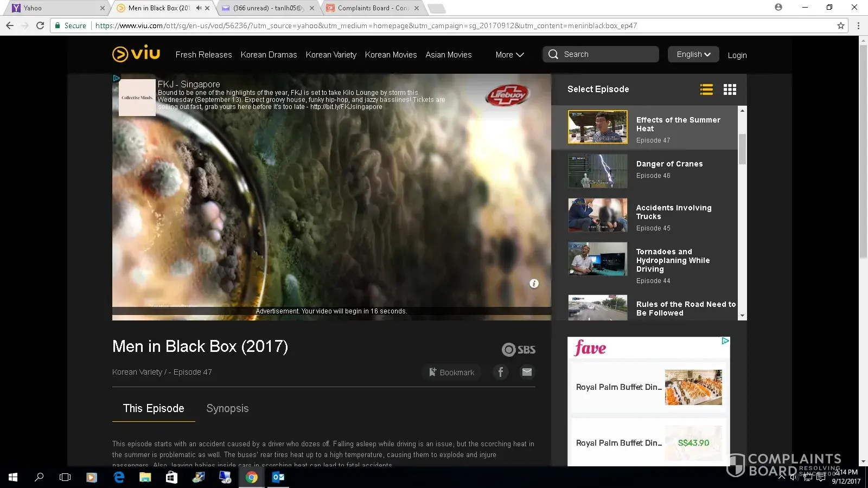Switch to the Synopsis tab
The height and width of the screenshot is (488, 868).
click(227, 408)
